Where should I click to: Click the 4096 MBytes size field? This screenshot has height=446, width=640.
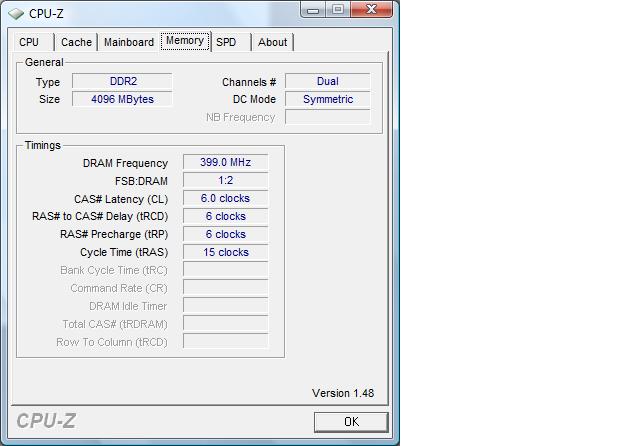[122, 99]
